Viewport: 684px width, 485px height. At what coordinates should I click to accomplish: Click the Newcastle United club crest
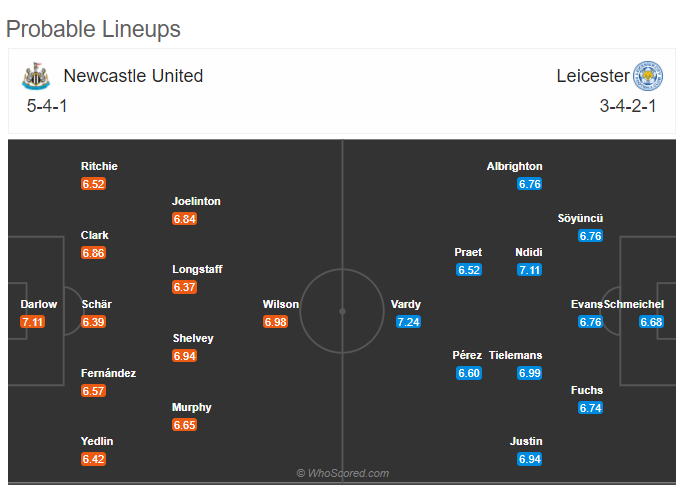point(36,76)
